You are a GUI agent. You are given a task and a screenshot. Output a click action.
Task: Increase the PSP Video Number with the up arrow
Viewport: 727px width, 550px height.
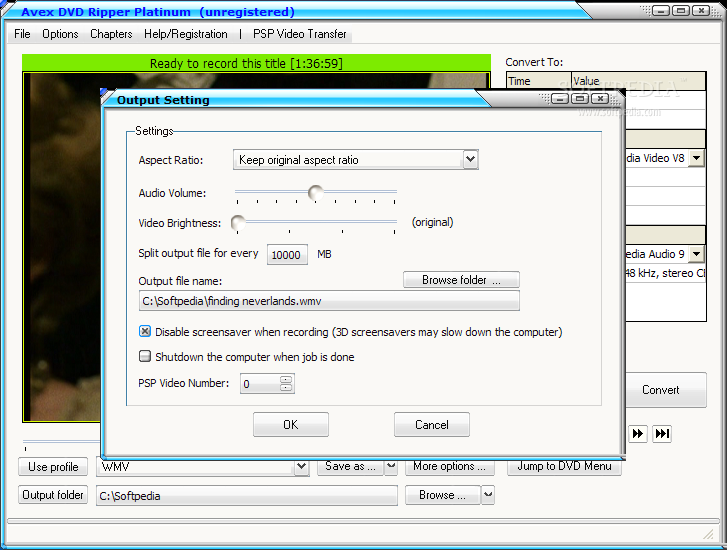(286, 379)
